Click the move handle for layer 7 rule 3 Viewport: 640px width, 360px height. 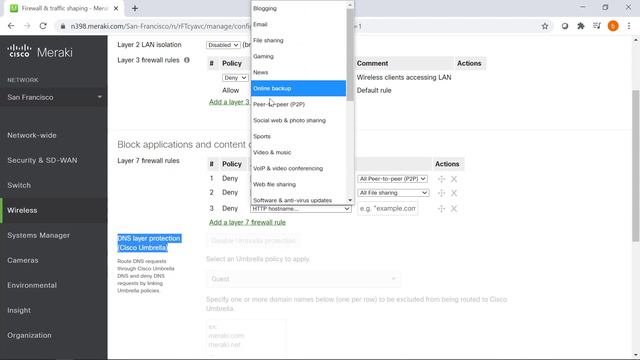441,209
